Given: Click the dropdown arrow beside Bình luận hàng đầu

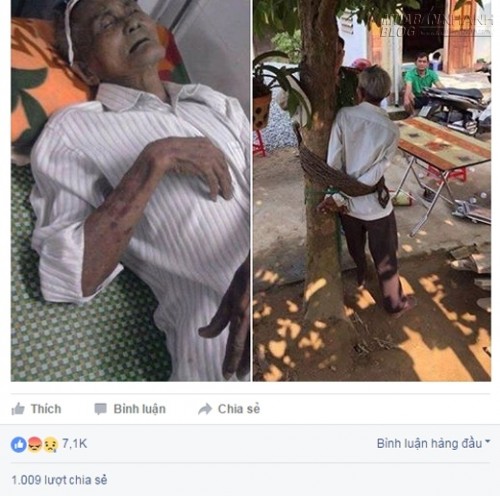Looking at the screenshot, I should coord(487,441).
